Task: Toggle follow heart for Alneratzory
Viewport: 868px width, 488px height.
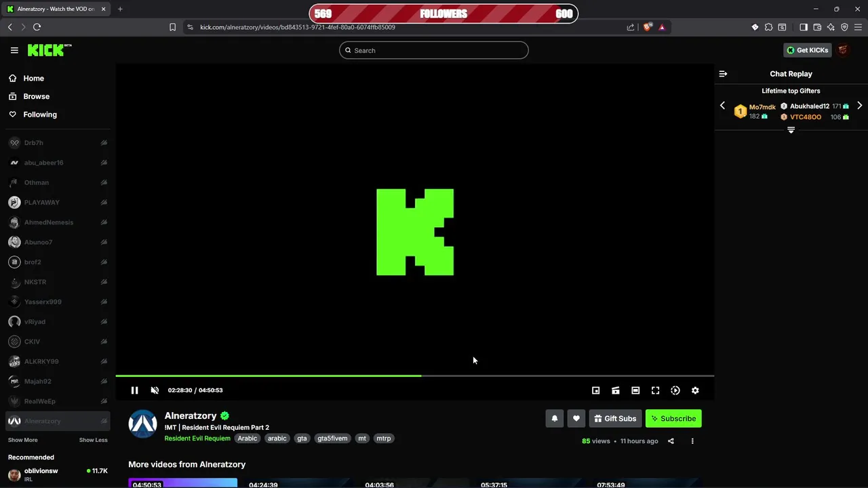Action: [x=576, y=419]
